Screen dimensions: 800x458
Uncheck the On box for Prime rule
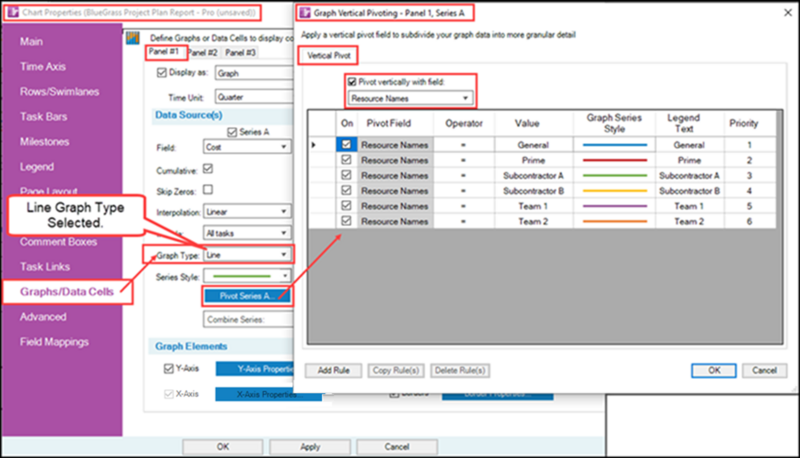click(x=346, y=160)
